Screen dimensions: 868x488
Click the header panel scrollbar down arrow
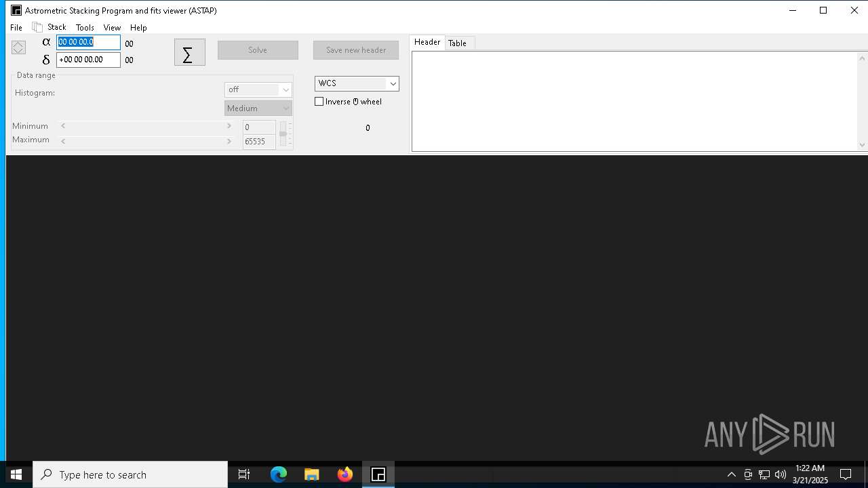pos(862,144)
